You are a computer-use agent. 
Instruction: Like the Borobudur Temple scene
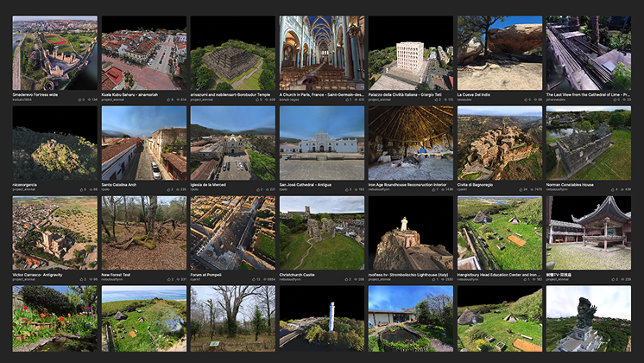tap(257, 99)
